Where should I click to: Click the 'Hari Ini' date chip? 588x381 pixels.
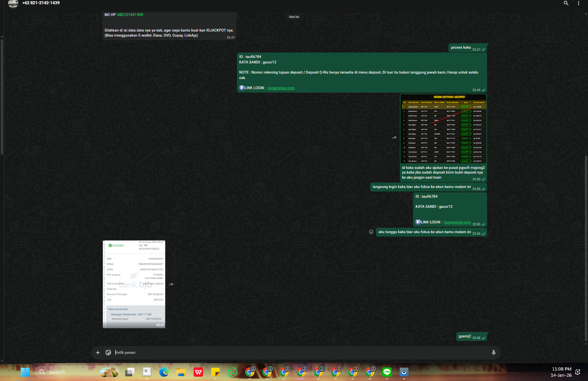(294, 17)
